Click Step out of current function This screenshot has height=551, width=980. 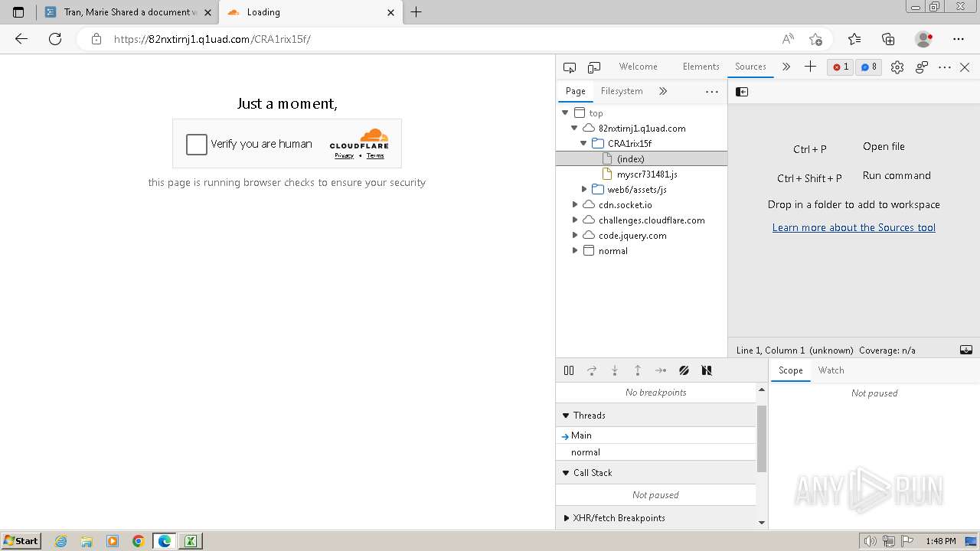pos(638,370)
